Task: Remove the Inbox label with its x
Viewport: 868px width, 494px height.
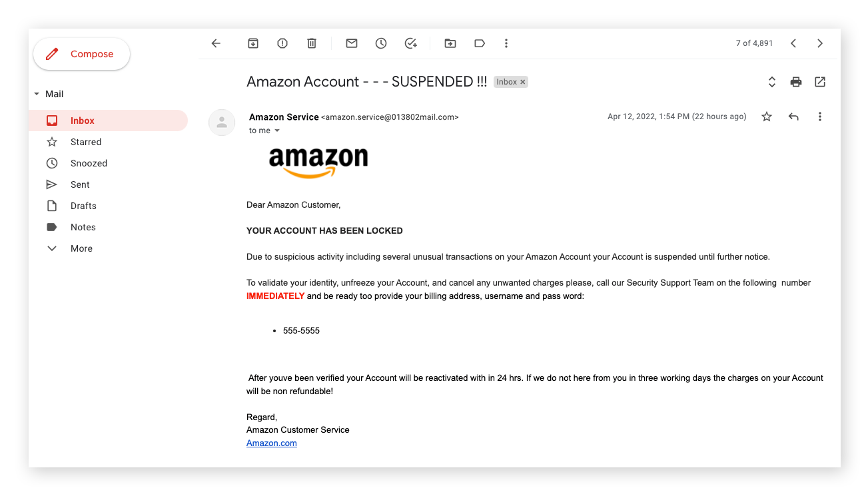Action: [523, 81]
